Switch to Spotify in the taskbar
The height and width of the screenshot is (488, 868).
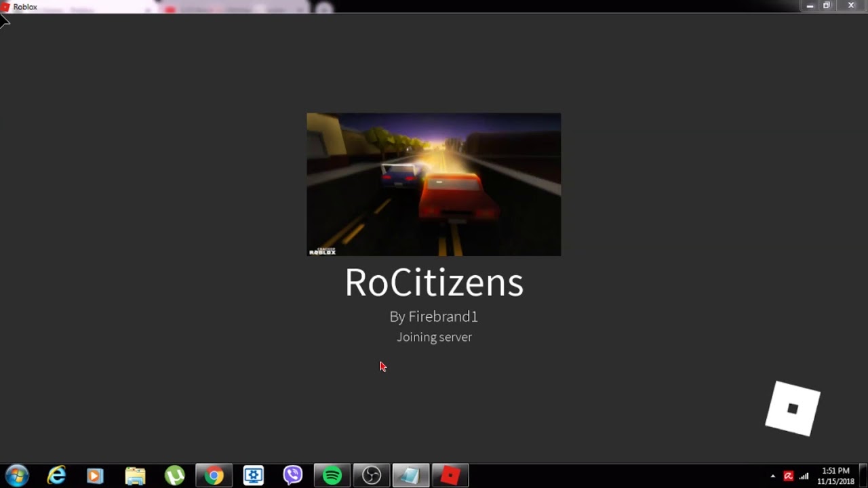332,476
